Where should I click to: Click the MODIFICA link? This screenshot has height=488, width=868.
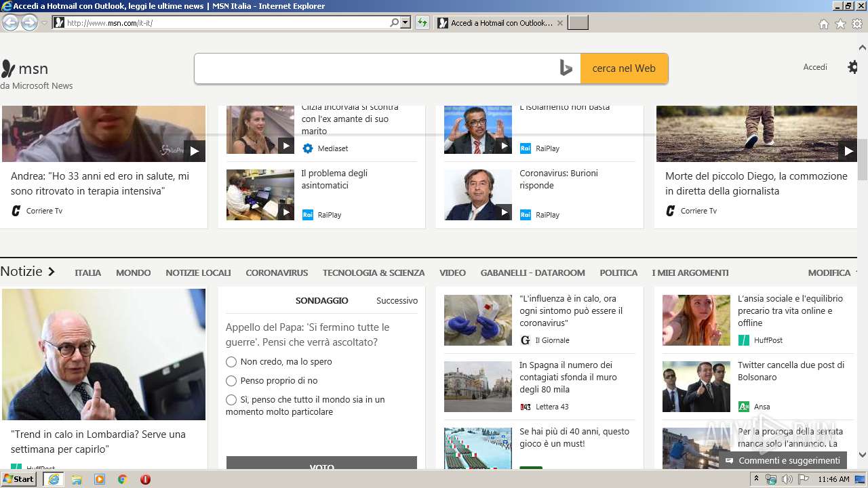tap(829, 272)
